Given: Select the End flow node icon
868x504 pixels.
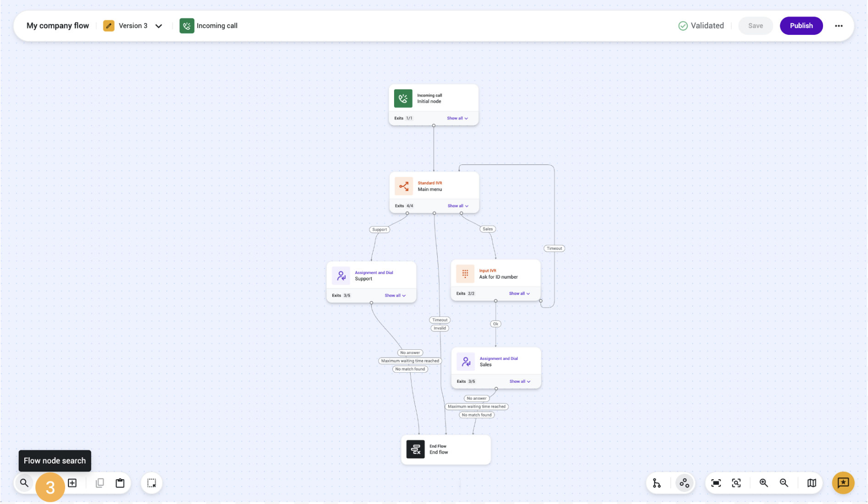Looking at the screenshot, I should (415, 449).
